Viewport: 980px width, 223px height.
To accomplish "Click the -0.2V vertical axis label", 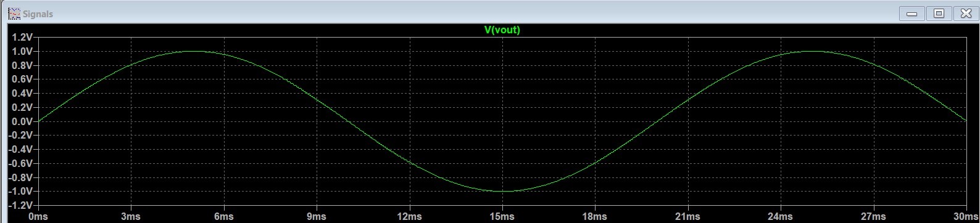I will (20, 135).
